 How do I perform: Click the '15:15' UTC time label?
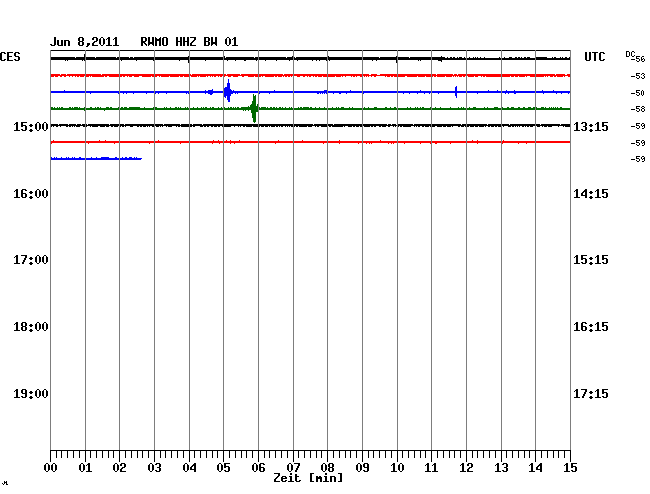pos(591,260)
